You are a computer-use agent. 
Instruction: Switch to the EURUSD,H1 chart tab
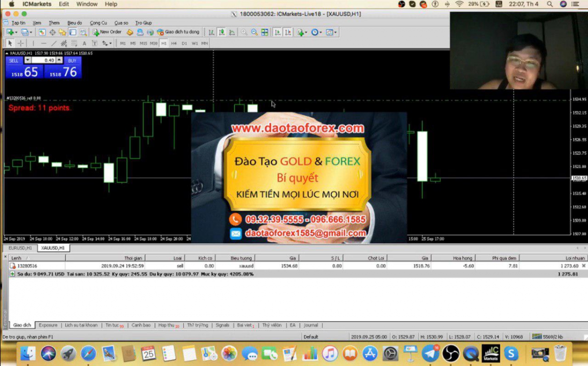click(20, 248)
